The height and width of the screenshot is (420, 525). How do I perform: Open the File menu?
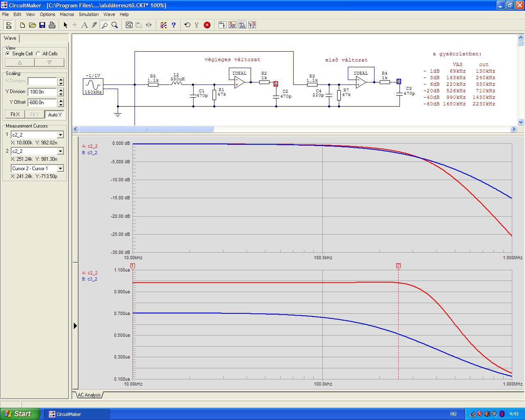click(5, 14)
